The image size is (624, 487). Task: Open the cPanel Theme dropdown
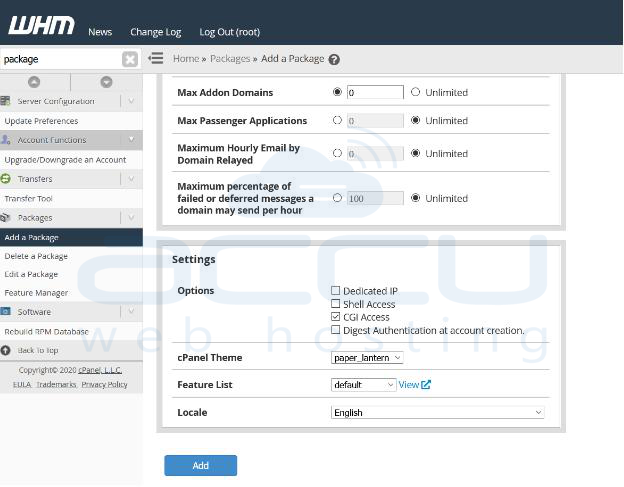367,357
